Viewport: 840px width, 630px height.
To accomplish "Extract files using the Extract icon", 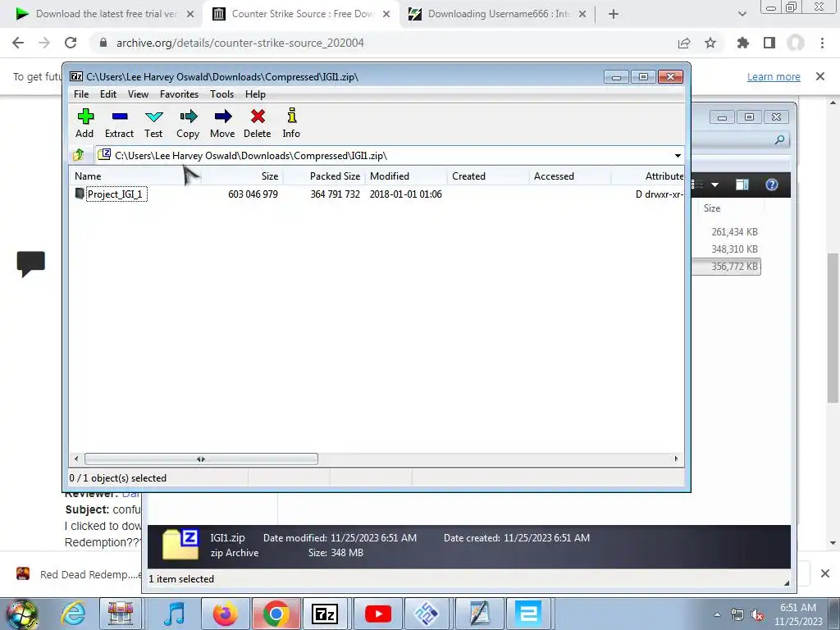I will (x=119, y=123).
